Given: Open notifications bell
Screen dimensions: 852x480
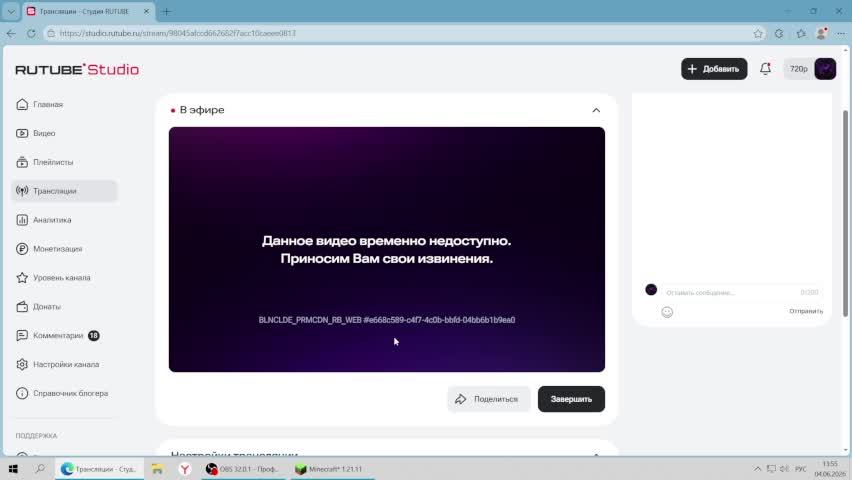Looking at the screenshot, I should 765,68.
